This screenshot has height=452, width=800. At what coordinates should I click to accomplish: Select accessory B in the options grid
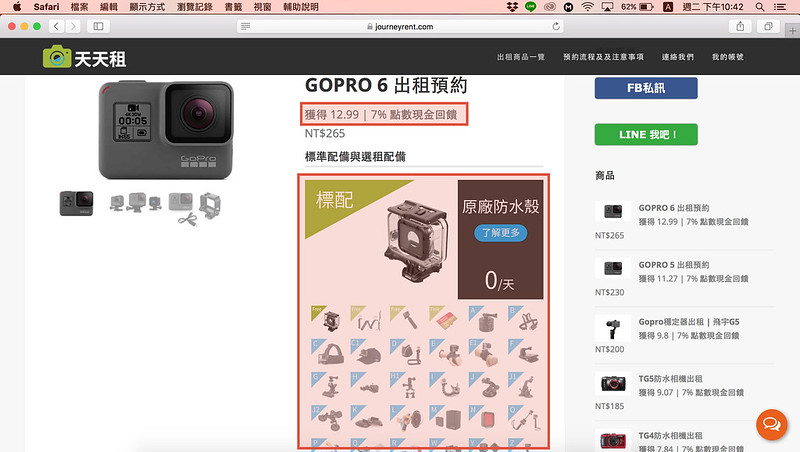click(x=523, y=319)
